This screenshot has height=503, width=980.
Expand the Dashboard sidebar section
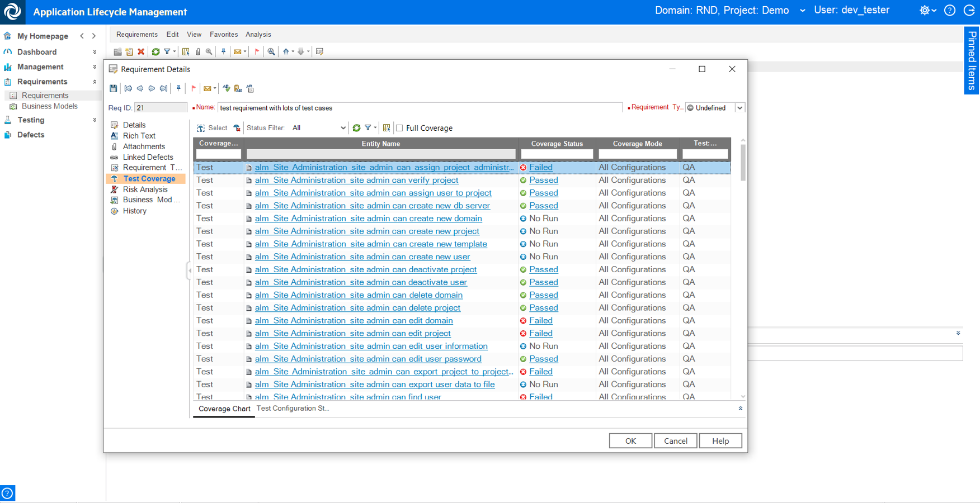(x=95, y=52)
